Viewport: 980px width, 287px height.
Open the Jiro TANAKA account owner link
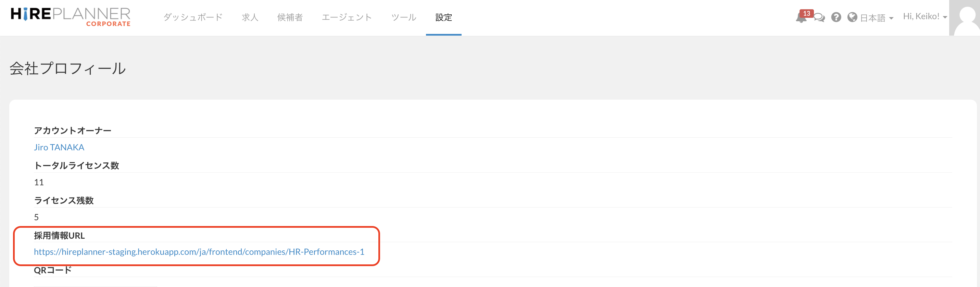coord(59,147)
